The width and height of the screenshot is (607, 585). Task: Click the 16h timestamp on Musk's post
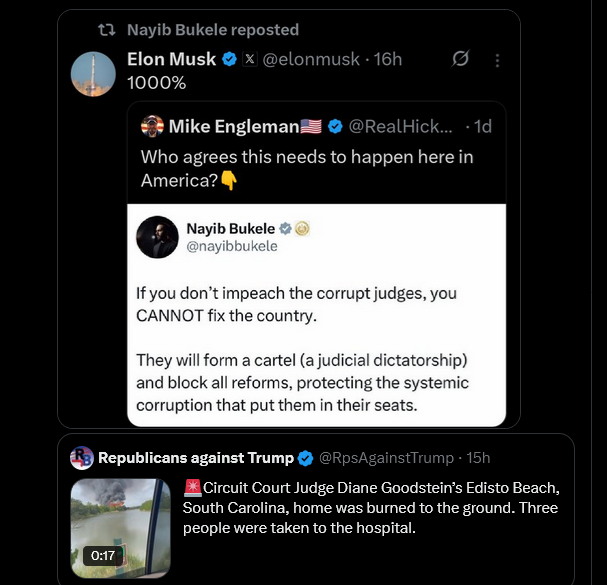coord(388,60)
